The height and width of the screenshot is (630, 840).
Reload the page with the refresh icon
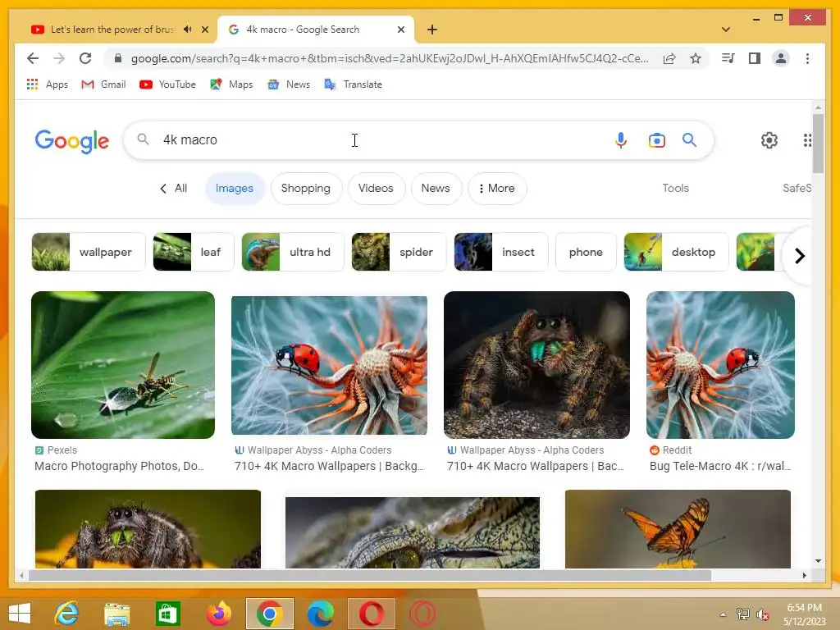pyautogui.click(x=85, y=58)
